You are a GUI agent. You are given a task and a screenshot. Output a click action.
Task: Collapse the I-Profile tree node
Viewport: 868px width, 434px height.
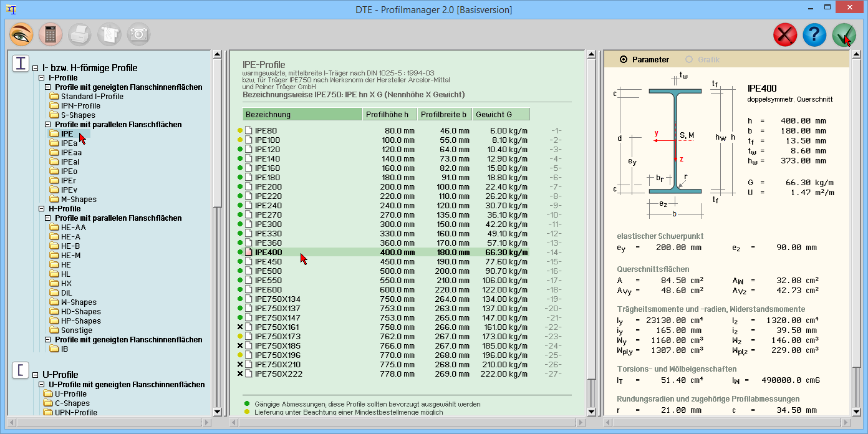pyautogui.click(x=42, y=78)
